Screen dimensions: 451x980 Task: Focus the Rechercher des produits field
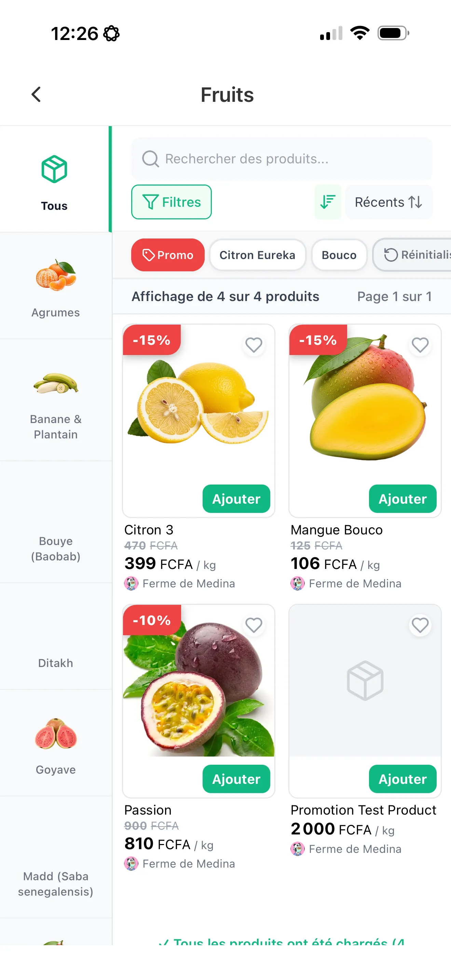pyautogui.click(x=282, y=159)
